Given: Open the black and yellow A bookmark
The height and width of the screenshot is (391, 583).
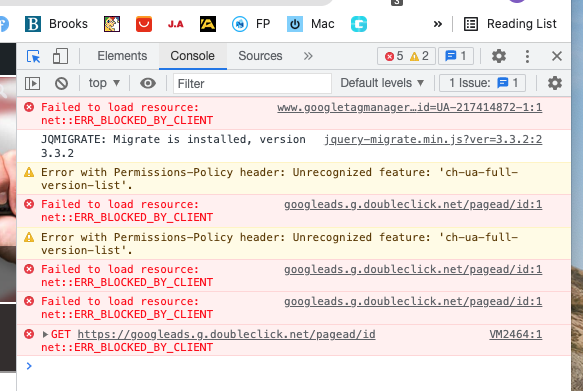Looking at the screenshot, I should coord(208,24).
